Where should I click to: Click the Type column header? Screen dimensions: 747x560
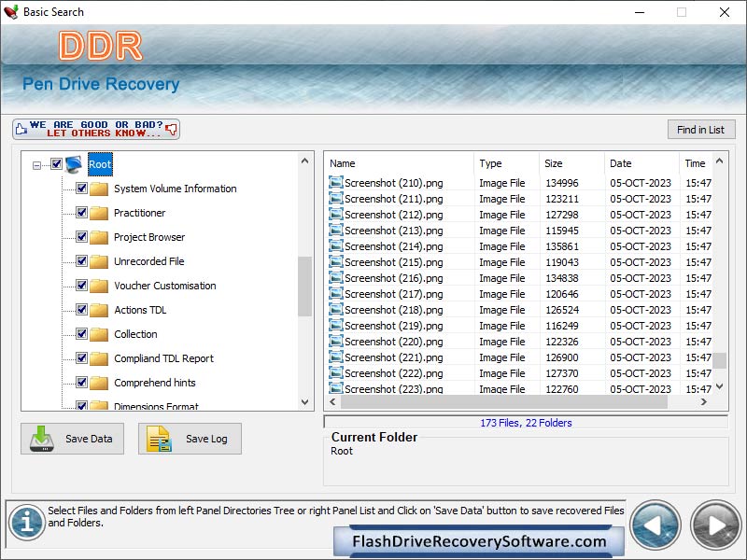[506, 163]
